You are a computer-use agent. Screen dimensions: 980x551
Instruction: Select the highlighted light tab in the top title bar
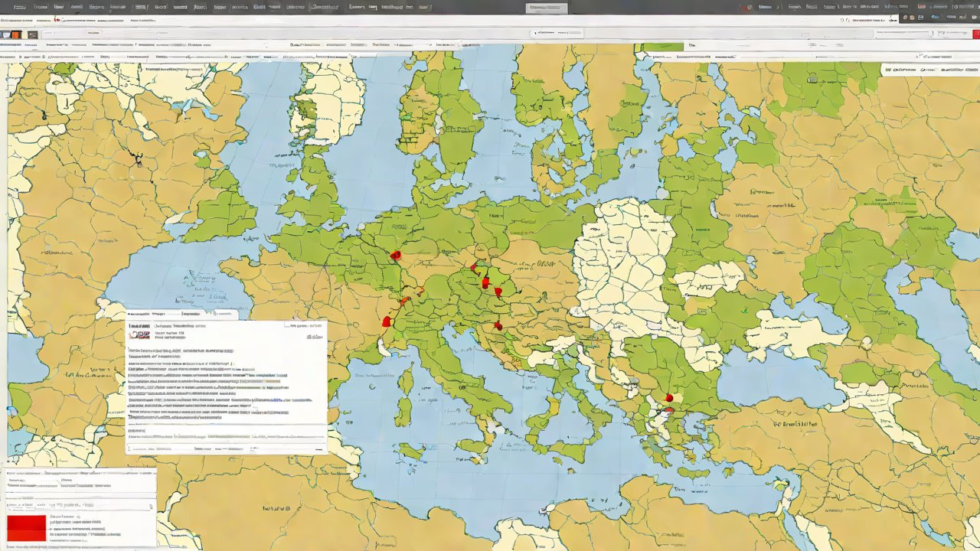point(547,8)
